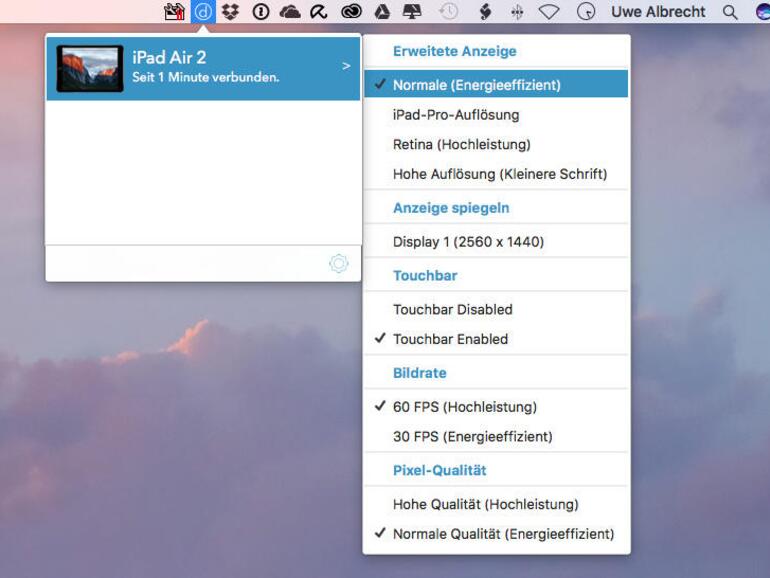Click the Bluetooth menu bar icon

[x=517, y=12]
